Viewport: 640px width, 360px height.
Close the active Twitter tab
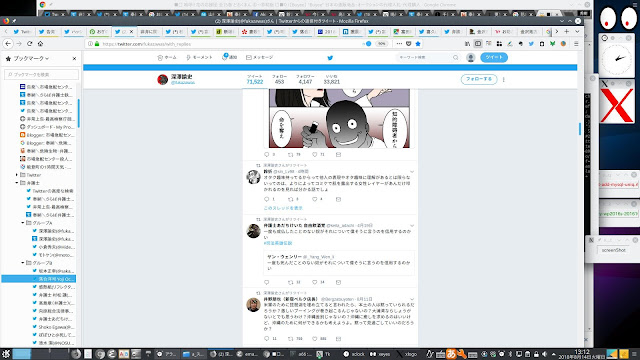131,31
